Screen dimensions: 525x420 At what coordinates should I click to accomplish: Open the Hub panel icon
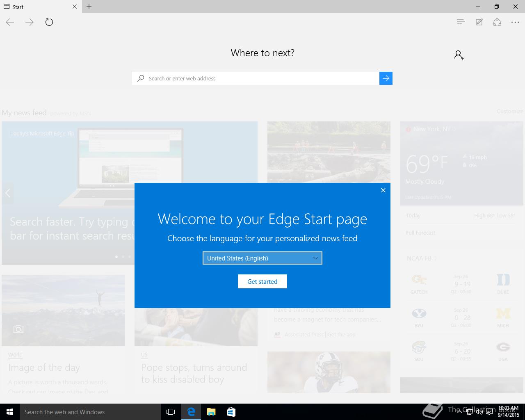[x=461, y=22]
